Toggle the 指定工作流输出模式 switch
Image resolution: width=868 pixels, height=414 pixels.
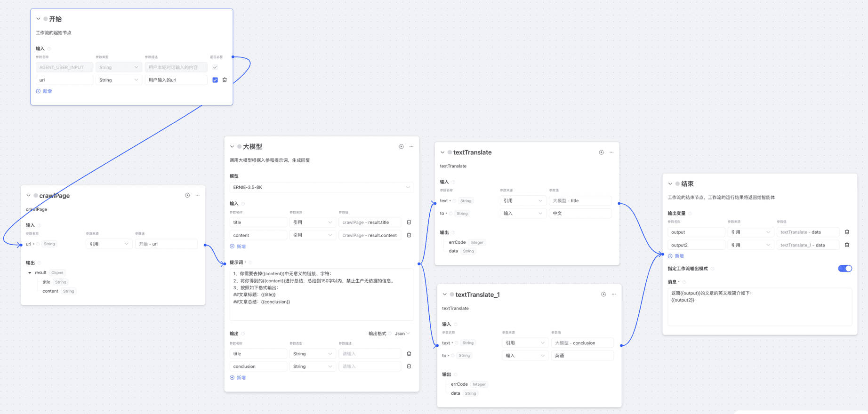tap(845, 269)
